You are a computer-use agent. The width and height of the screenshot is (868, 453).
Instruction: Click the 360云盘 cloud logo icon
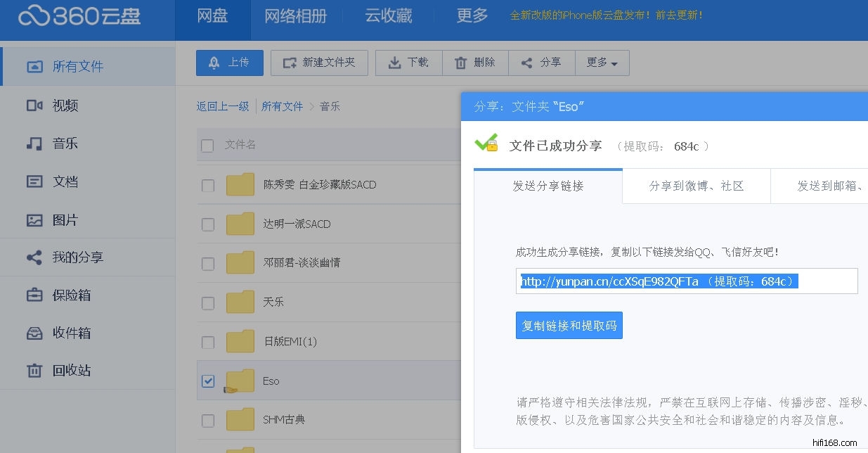click(34, 15)
